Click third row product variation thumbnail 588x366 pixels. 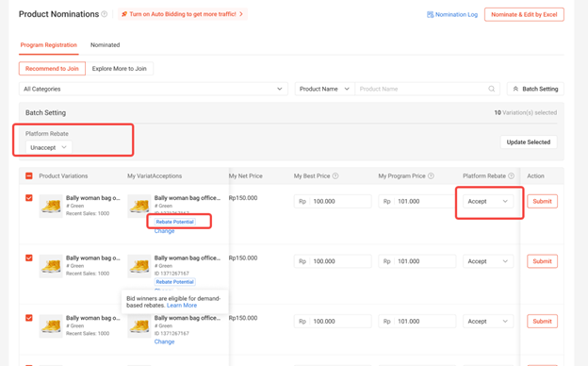[x=51, y=326]
